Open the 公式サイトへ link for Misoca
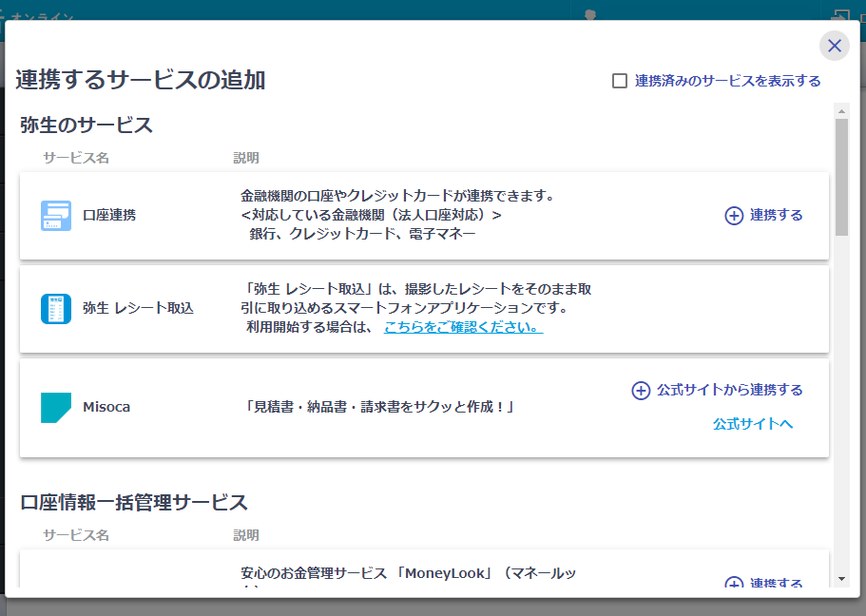 (752, 424)
